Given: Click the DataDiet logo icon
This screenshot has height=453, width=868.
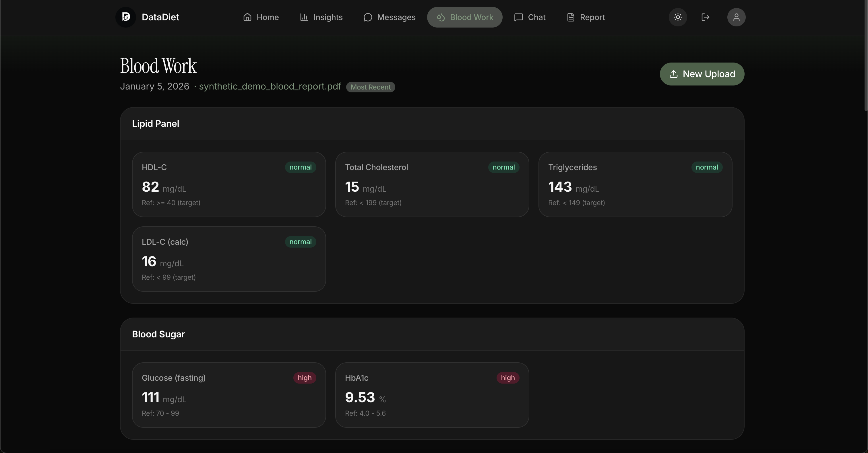Looking at the screenshot, I should point(126,17).
